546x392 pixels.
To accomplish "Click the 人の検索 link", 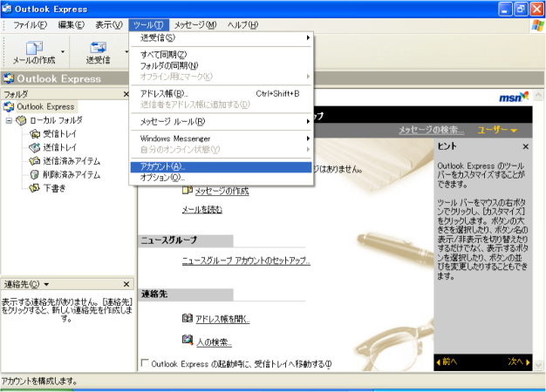I will [x=214, y=342].
